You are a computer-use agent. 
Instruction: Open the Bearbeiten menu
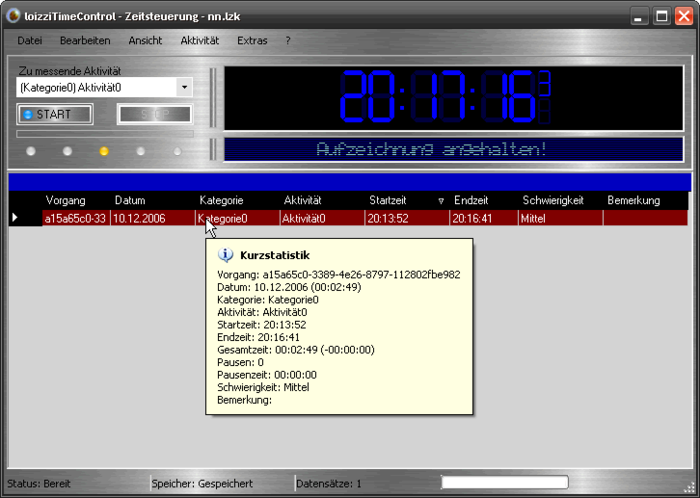[x=85, y=41]
